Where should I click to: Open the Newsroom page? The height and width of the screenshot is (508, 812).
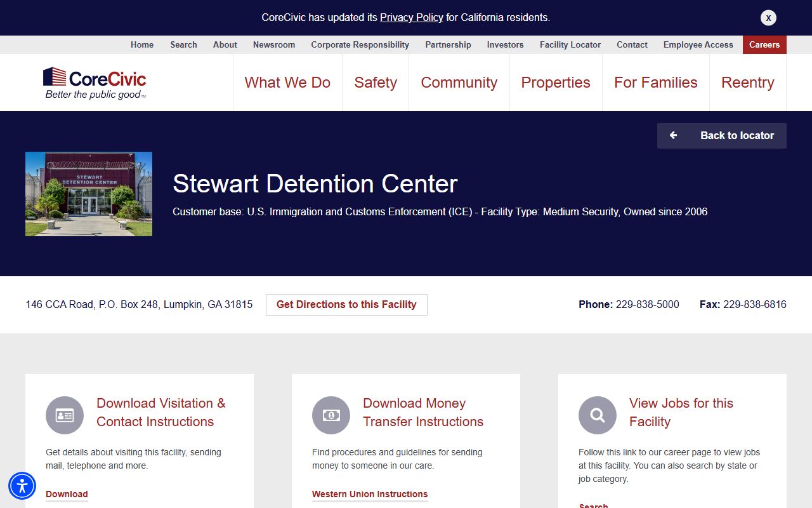pyautogui.click(x=274, y=44)
